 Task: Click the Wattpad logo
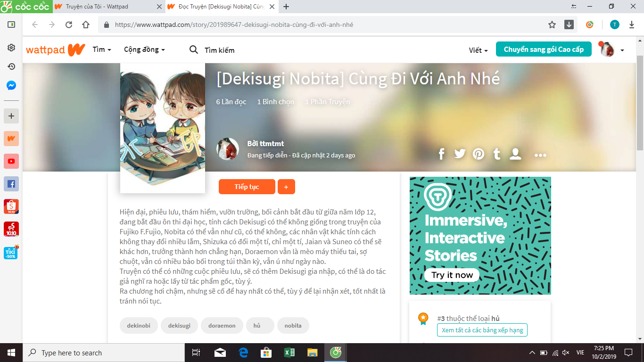coord(55,50)
